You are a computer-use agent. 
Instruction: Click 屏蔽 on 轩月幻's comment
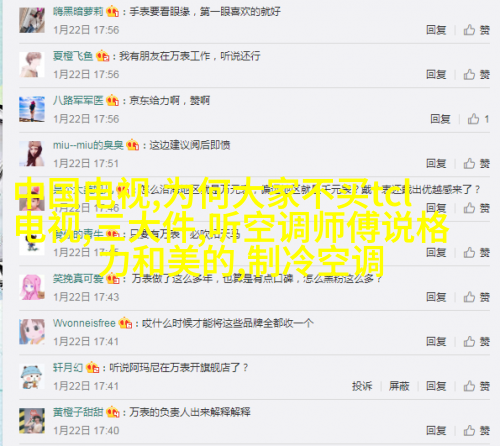click(x=399, y=386)
